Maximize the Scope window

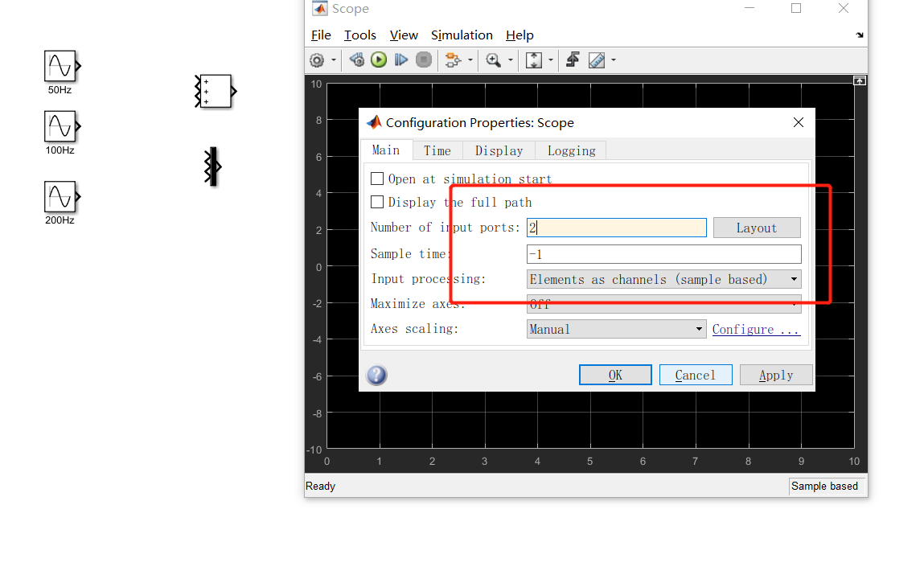click(796, 8)
